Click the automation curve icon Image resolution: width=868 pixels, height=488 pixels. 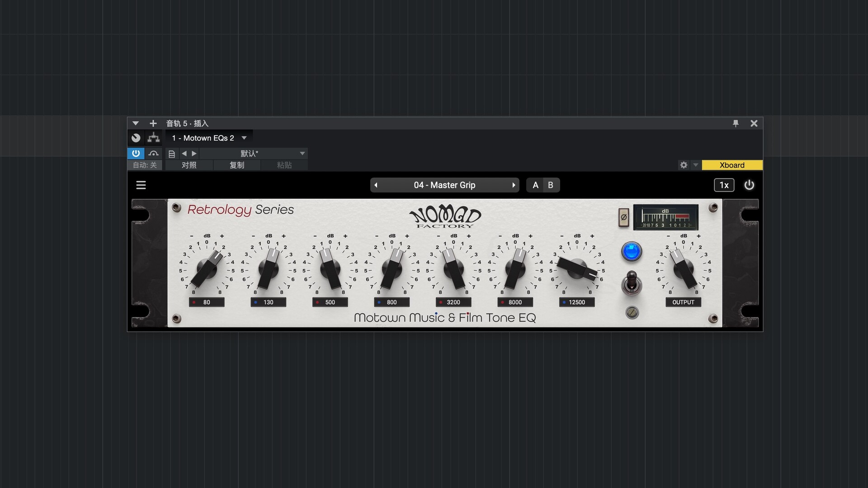[154, 153]
